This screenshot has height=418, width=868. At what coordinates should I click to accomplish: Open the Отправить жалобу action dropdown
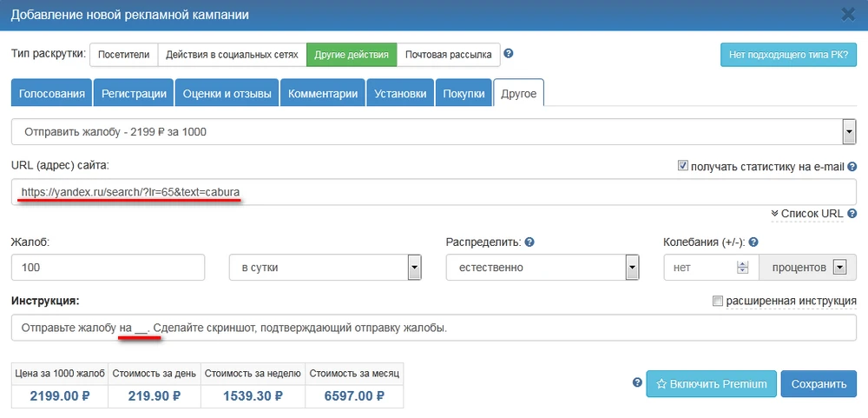(849, 132)
